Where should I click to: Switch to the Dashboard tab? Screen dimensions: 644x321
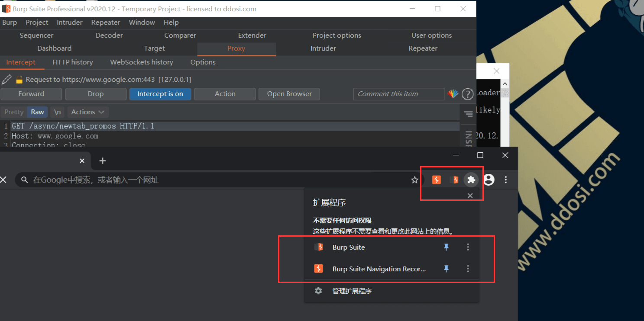pyautogui.click(x=55, y=48)
